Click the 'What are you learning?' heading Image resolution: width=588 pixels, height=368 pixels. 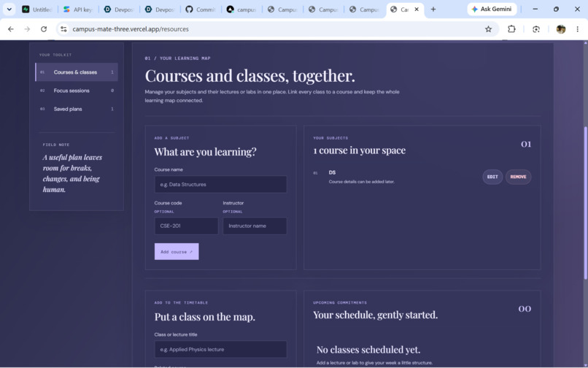click(205, 152)
